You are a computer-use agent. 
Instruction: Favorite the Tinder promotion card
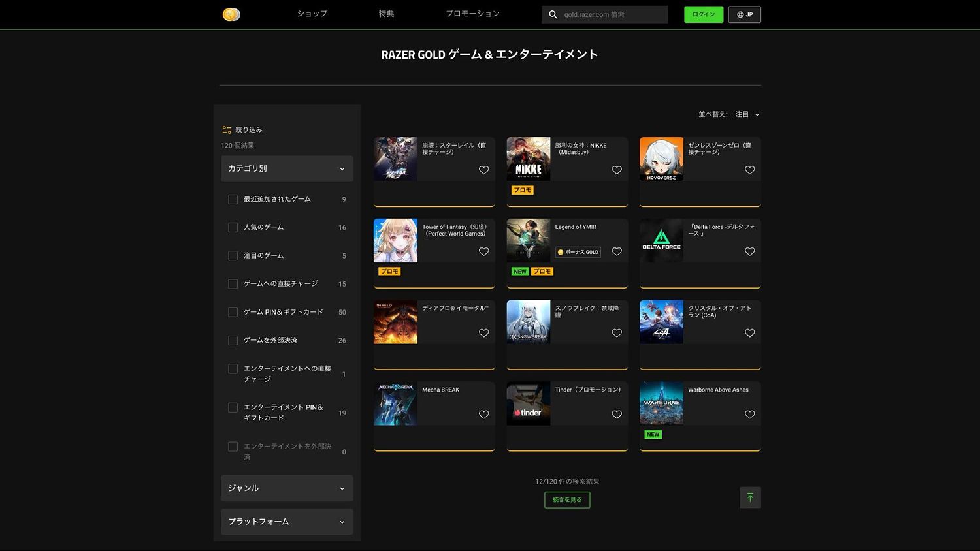pyautogui.click(x=617, y=415)
